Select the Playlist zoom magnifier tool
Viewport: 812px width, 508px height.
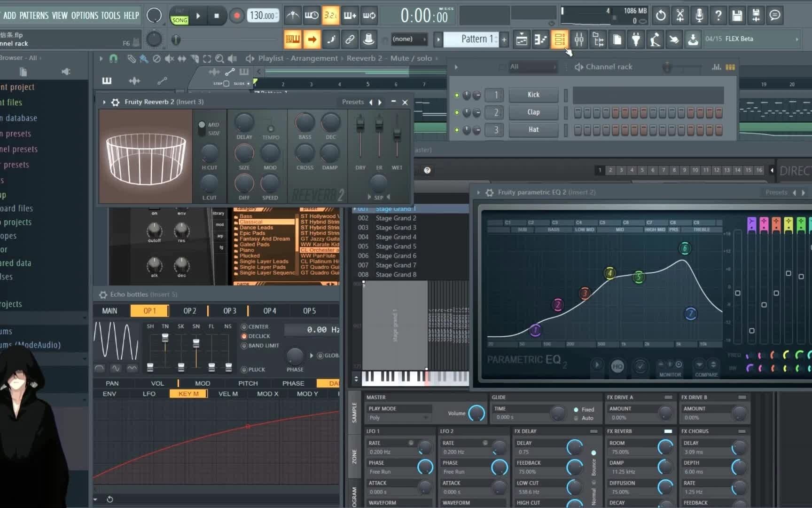pos(219,58)
